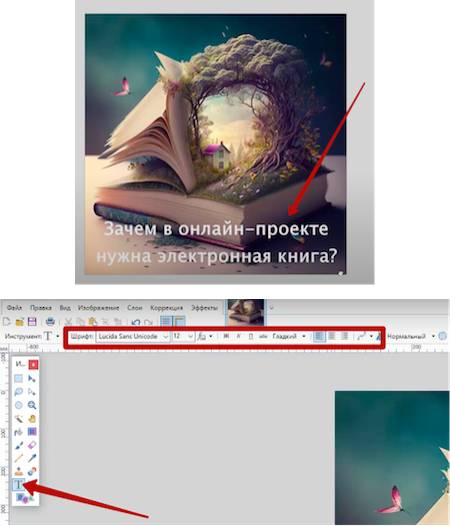This screenshot has width=450, height=526.
Task: Toggle right text alignment
Action: [x=344, y=336]
